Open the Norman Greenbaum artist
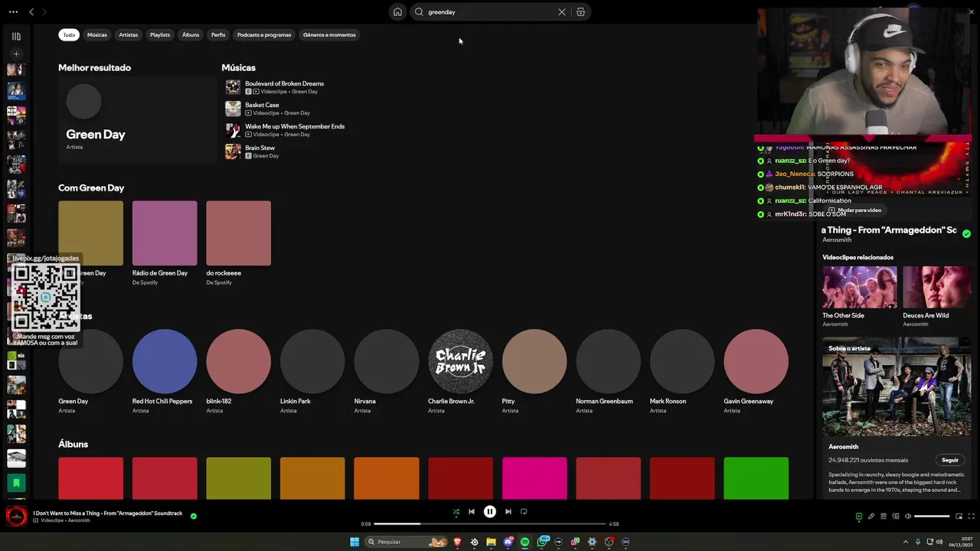 point(608,371)
